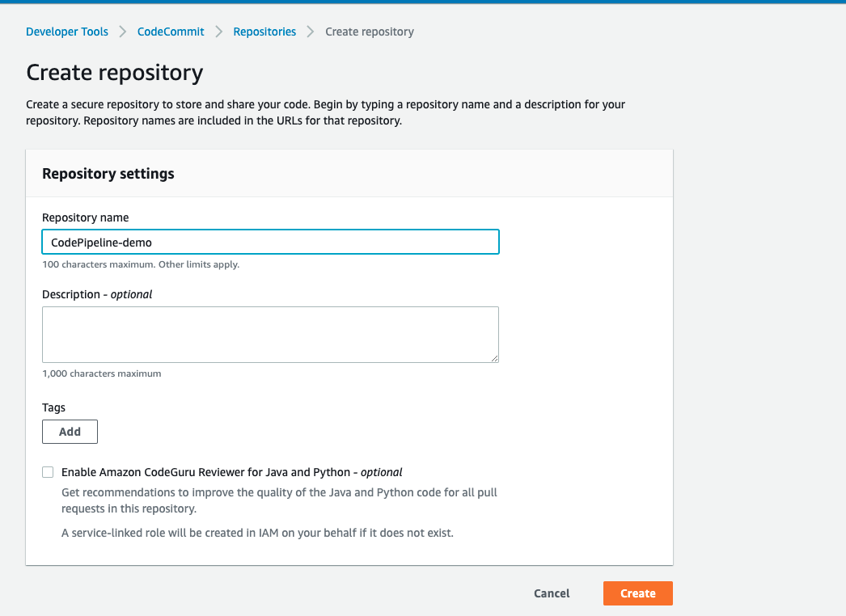Click the chevron after Developer Tools
This screenshot has height=616, width=846.
point(123,32)
